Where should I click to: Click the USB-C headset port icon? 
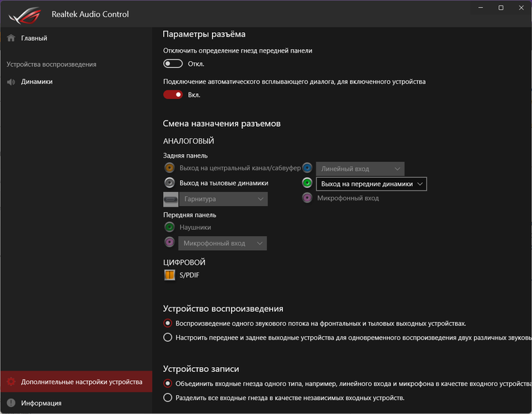click(171, 199)
